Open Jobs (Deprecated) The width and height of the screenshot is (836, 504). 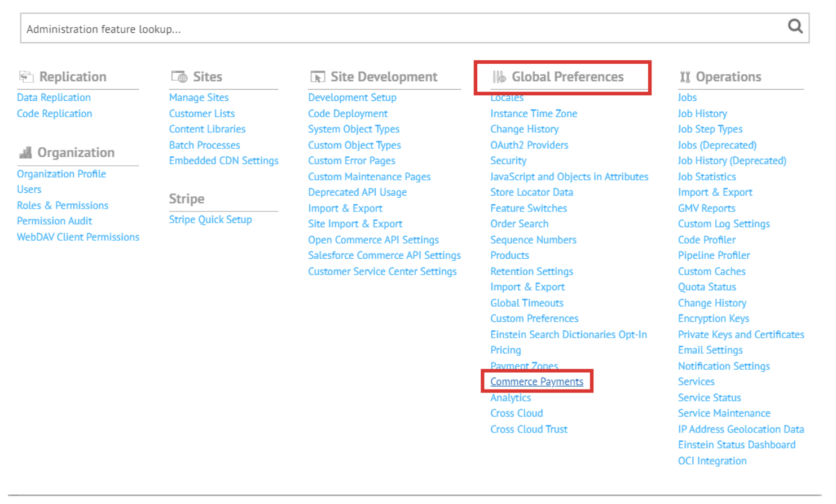pos(717,145)
